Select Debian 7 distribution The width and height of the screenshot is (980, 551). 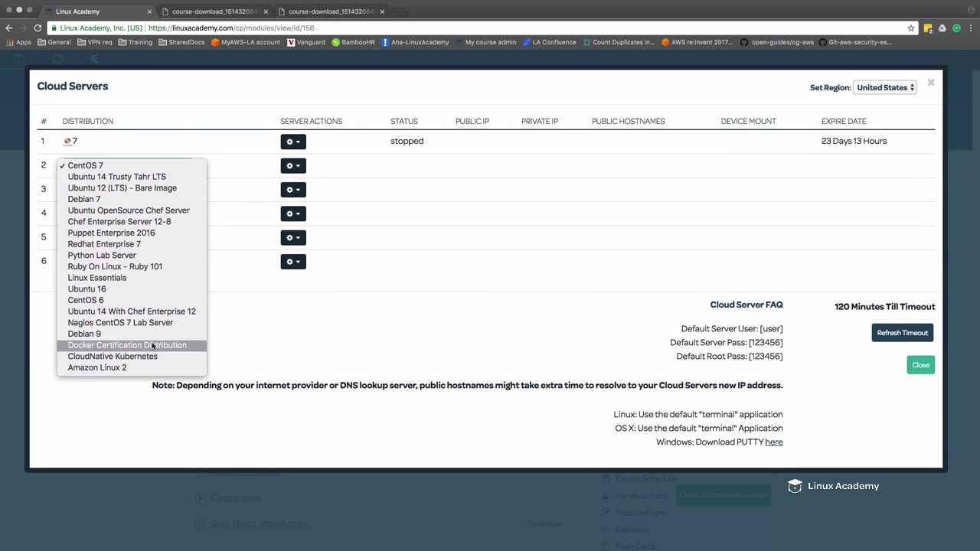click(132, 199)
